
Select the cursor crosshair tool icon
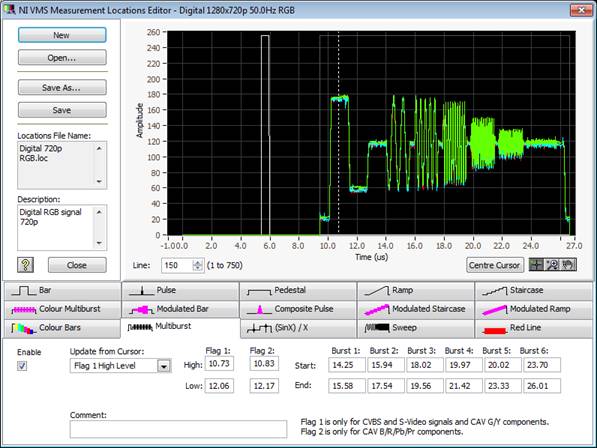click(x=537, y=265)
